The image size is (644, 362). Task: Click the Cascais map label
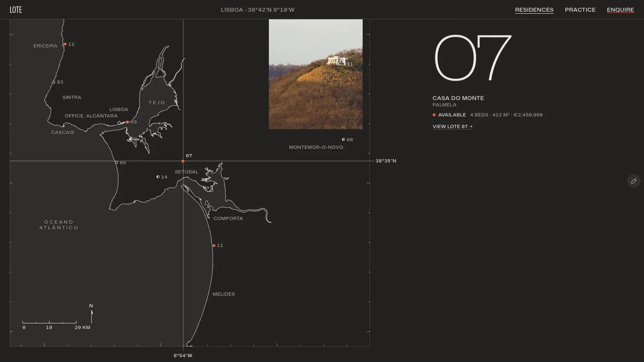click(x=62, y=132)
